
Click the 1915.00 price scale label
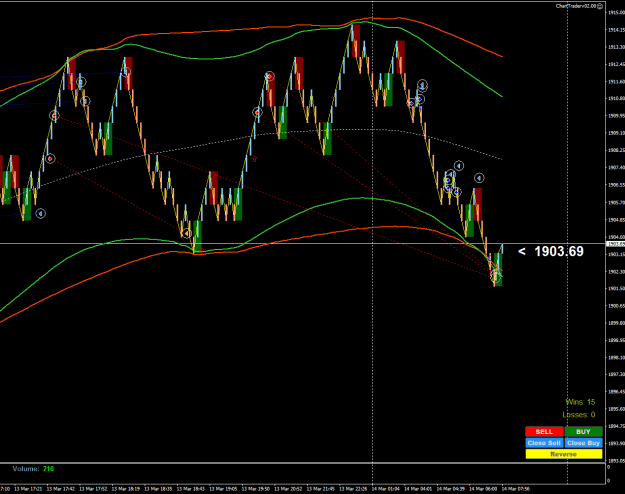pyautogui.click(x=616, y=12)
